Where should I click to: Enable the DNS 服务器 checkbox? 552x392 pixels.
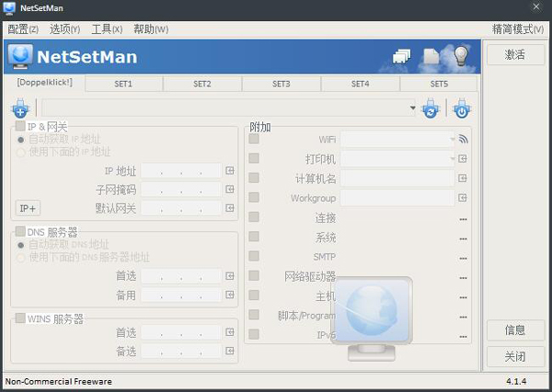pos(20,231)
